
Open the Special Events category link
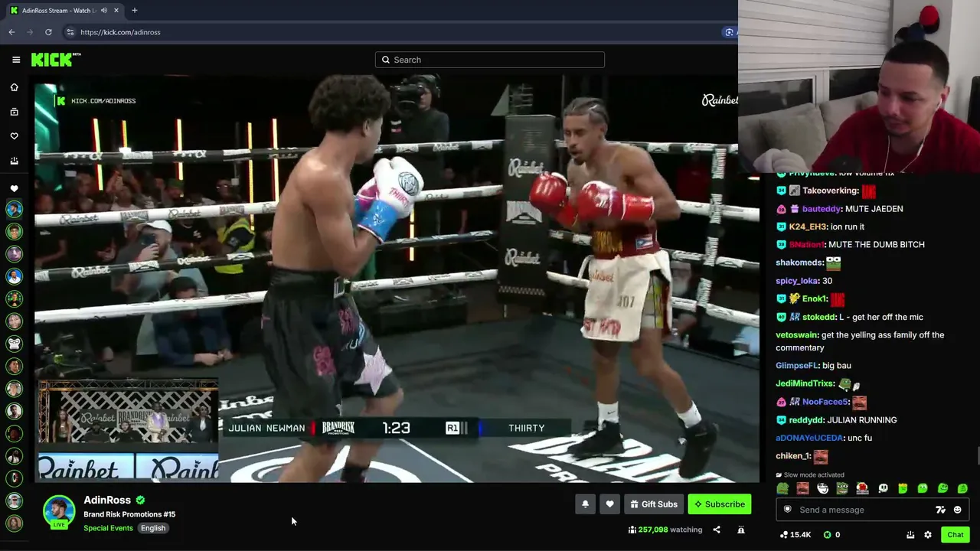[108, 528]
